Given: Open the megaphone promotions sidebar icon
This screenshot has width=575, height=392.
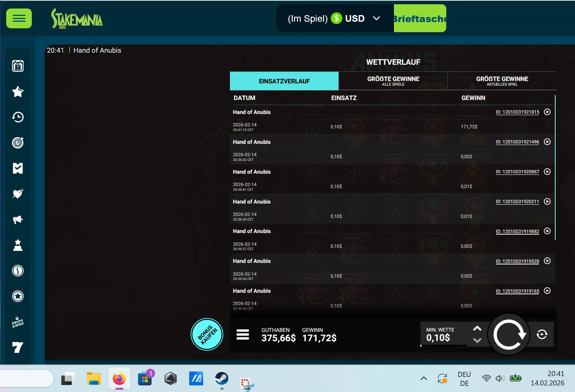Looking at the screenshot, I should [18, 219].
